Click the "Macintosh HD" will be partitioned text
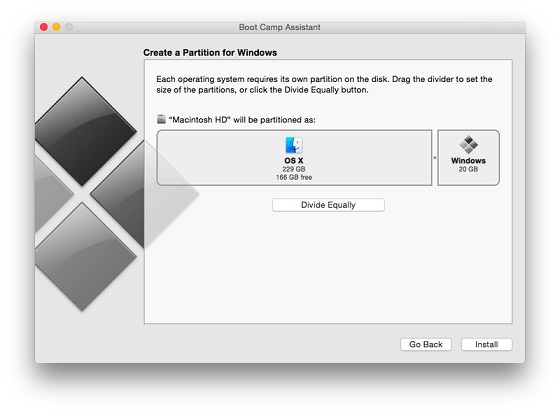 242,120
